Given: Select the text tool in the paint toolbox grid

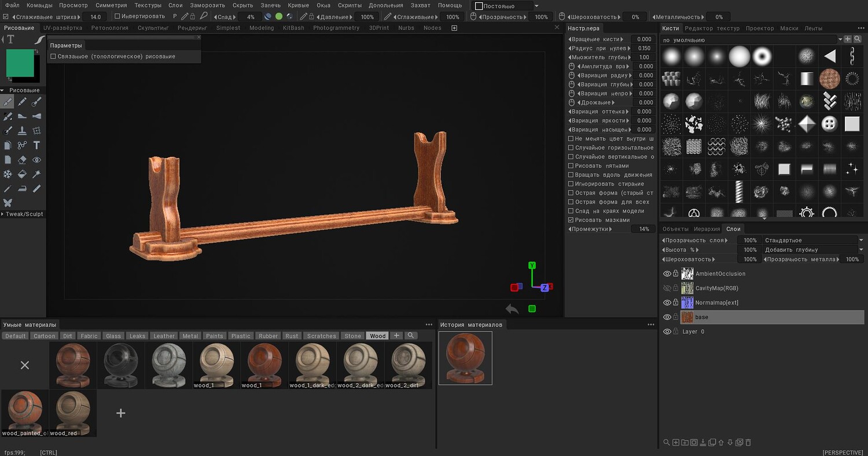Looking at the screenshot, I should click(36, 145).
